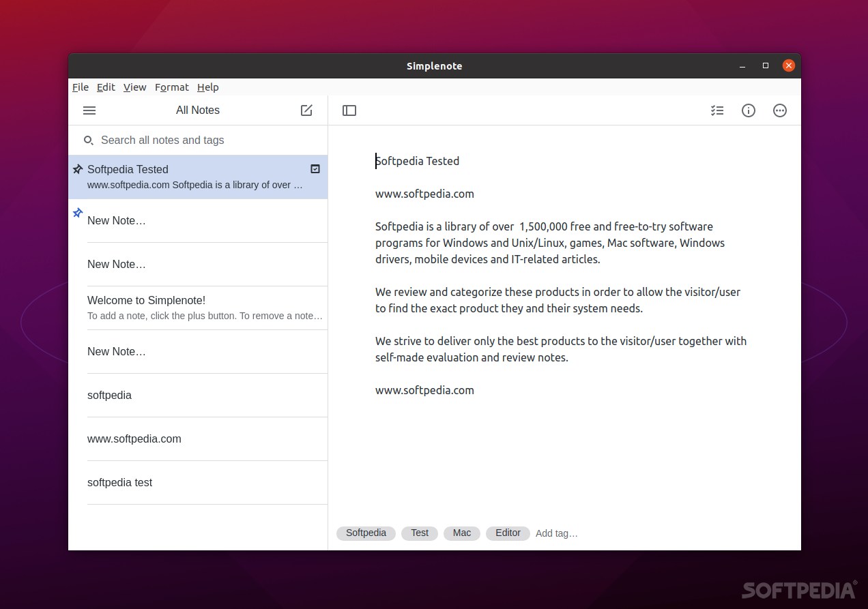Select the Test tag chip

point(420,533)
